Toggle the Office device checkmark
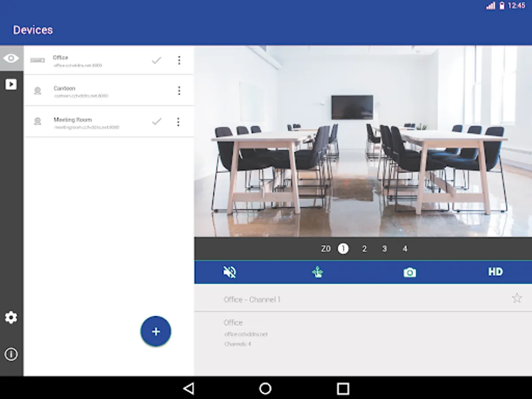 coord(156,60)
